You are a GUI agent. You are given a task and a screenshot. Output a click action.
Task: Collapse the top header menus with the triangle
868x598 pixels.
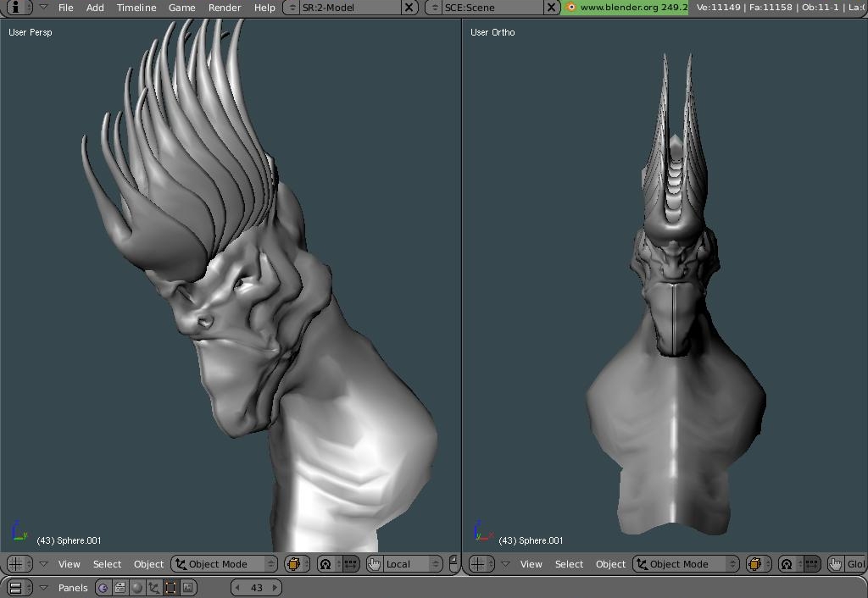[43, 7]
